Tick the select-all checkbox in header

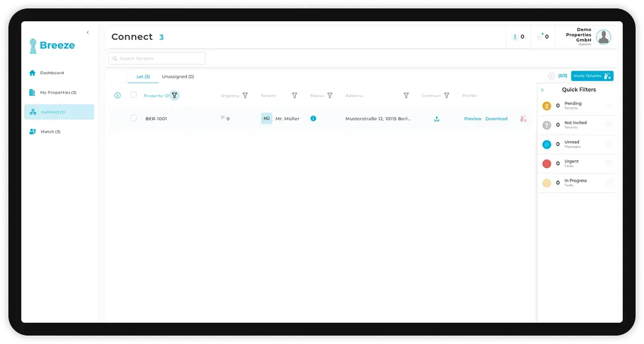(134, 95)
